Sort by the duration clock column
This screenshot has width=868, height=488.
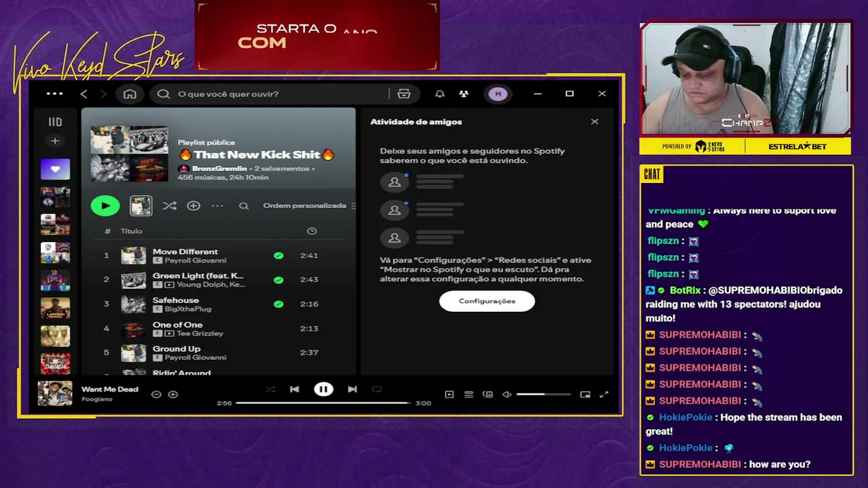click(x=311, y=231)
